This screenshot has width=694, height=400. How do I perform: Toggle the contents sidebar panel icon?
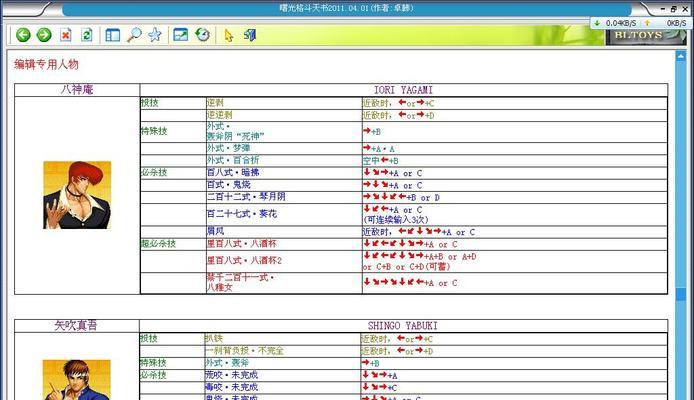point(112,35)
